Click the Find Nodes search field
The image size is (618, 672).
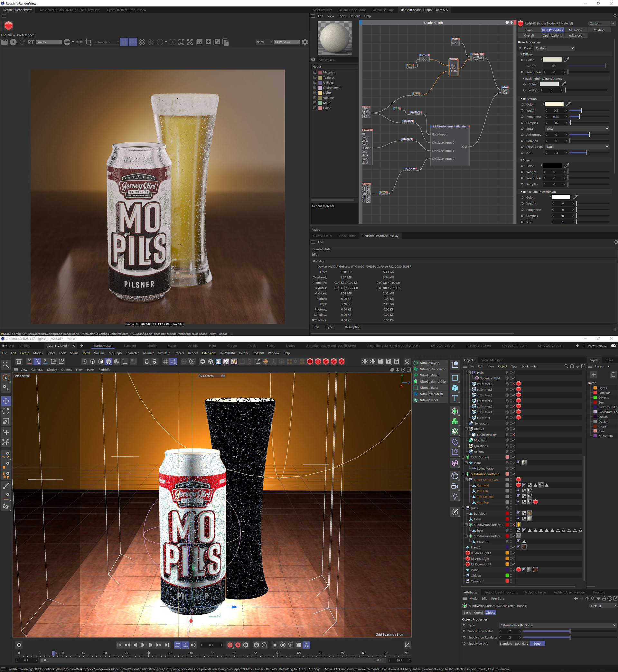[x=336, y=60]
